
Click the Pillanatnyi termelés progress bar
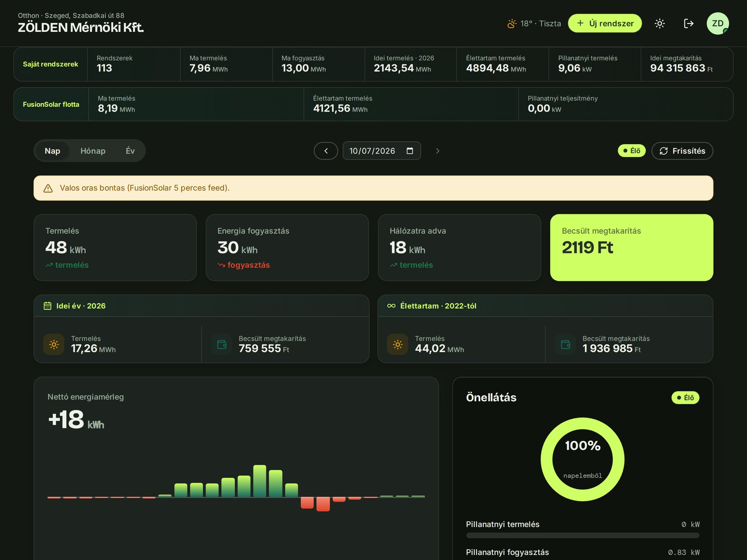click(x=583, y=535)
